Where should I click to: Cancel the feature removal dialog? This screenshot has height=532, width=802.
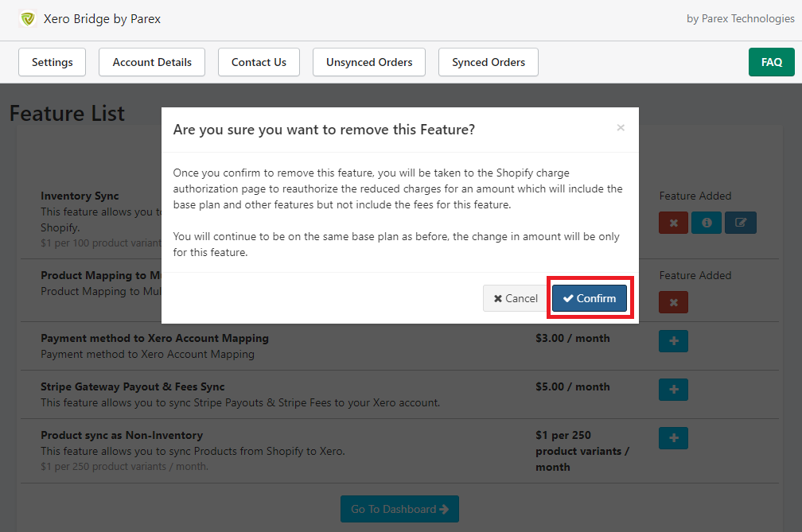point(516,298)
